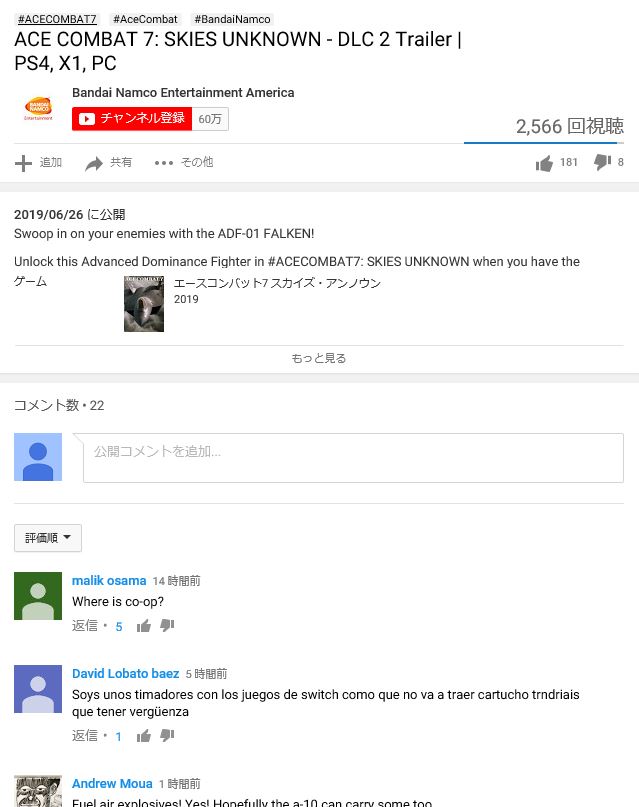Subscribe with the red チャンネル登録 button
The height and width of the screenshot is (807, 639).
pos(132,119)
